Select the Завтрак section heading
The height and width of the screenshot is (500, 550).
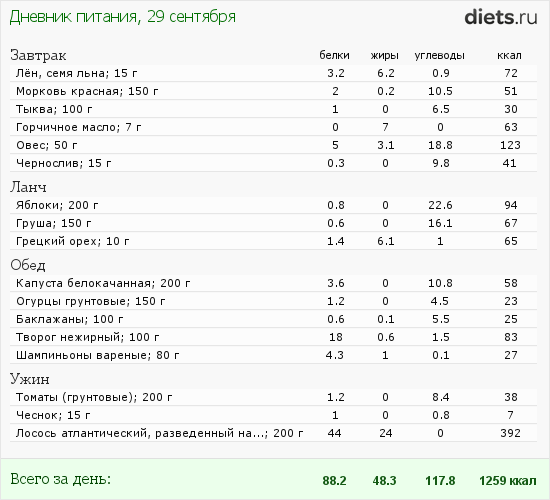[38, 55]
